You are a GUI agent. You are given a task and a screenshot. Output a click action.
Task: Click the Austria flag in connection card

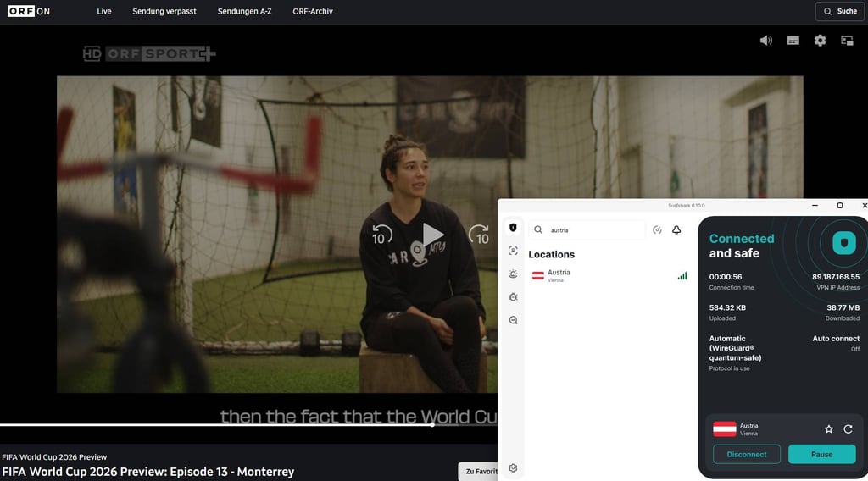pyautogui.click(x=724, y=429)
